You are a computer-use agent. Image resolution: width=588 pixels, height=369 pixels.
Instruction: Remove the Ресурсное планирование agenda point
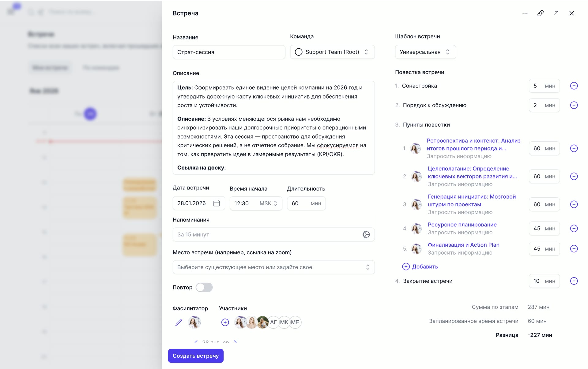(574, 228)
